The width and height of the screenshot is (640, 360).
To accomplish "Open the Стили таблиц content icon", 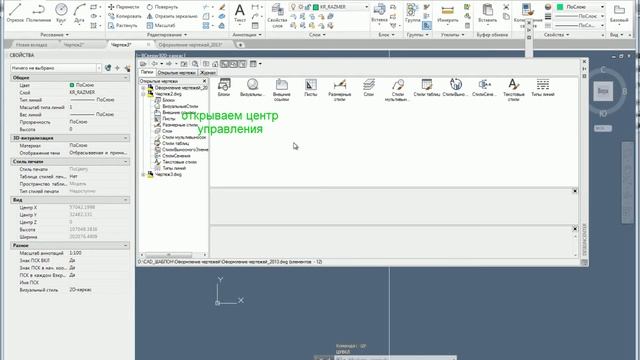I will (x=427, y=87).
